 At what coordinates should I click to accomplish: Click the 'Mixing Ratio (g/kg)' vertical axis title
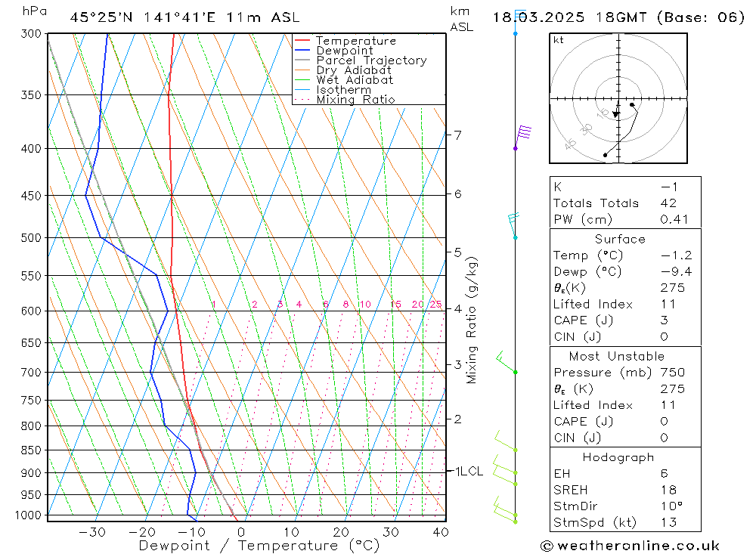(471, 320)
